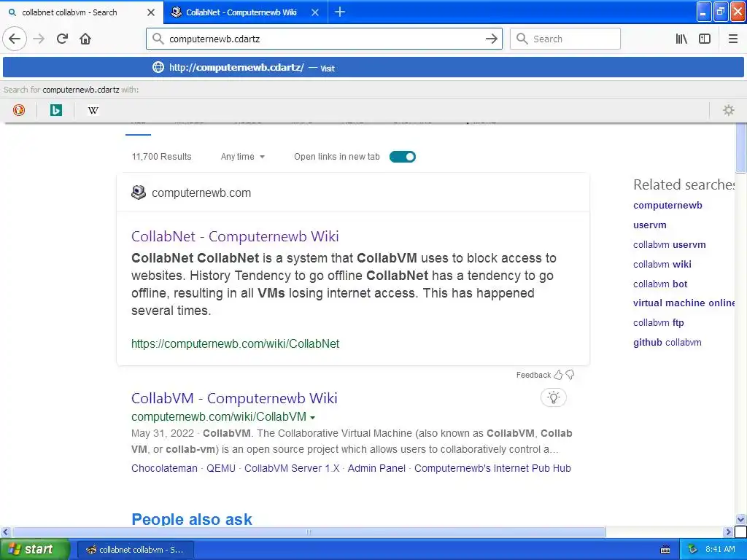Expand arrow beside computernewb.com/wiki/CollabVM URL
This screenshot has width=747, height=560.
pyautogui.click(x=312, y=417)
